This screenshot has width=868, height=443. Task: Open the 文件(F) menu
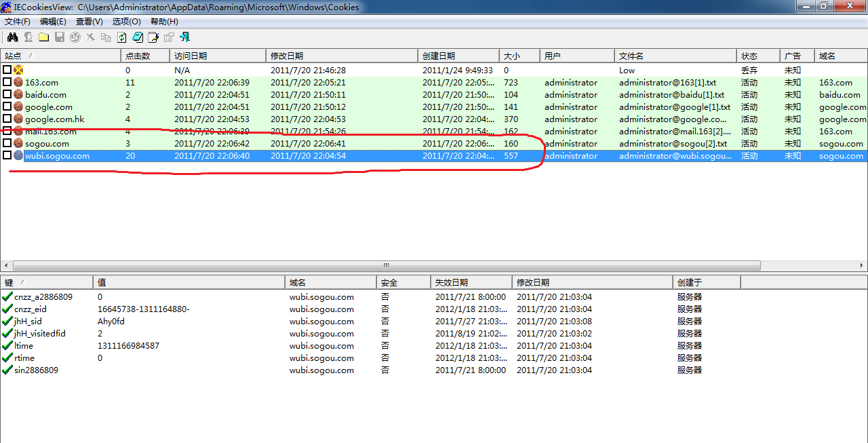pos(18,22)
